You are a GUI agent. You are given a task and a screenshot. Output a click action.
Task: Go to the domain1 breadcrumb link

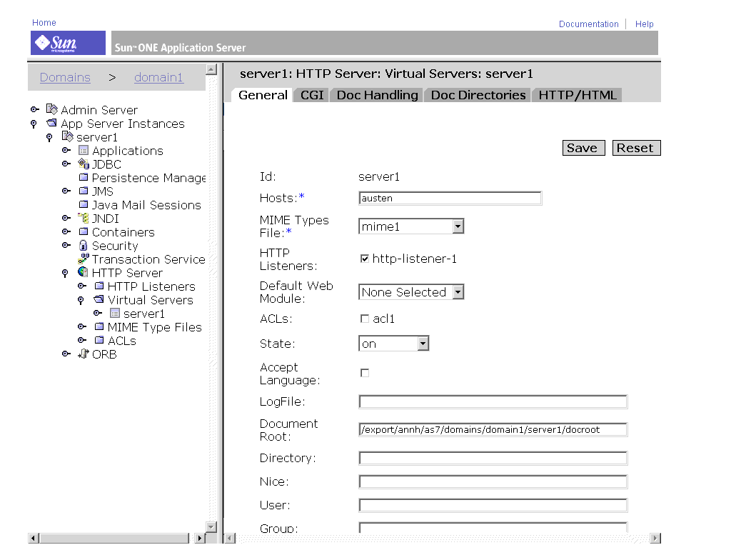(x=158, y=77)
